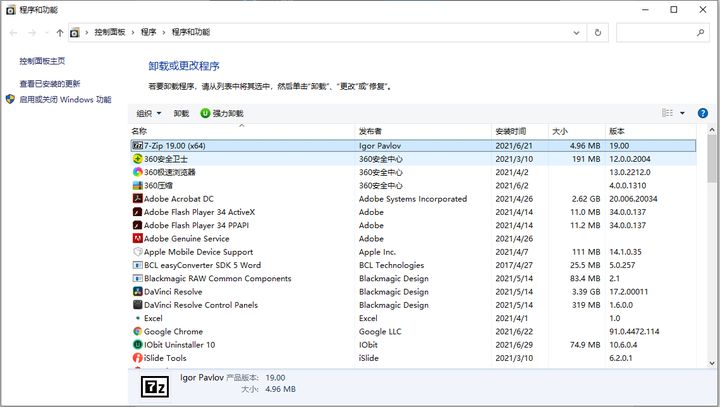Click the Google LLC publisher cell
720x407 pixels.
(380, 331)
